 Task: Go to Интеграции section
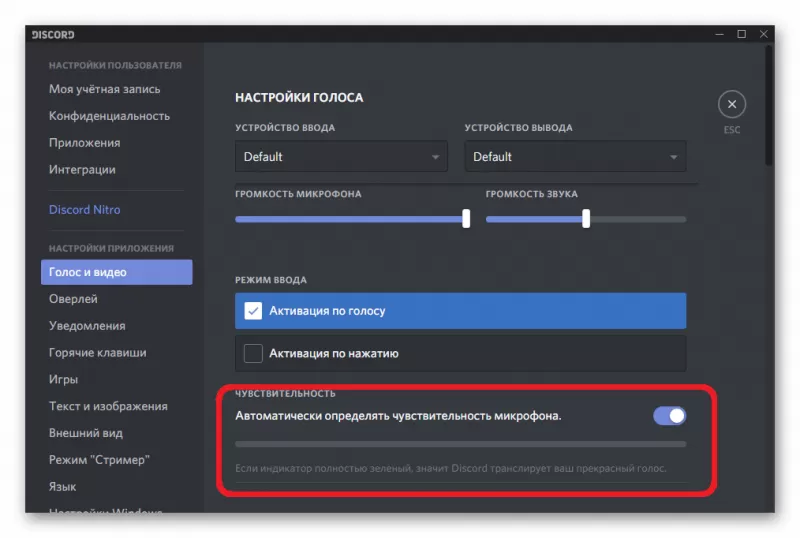click(x=82, y=169)
